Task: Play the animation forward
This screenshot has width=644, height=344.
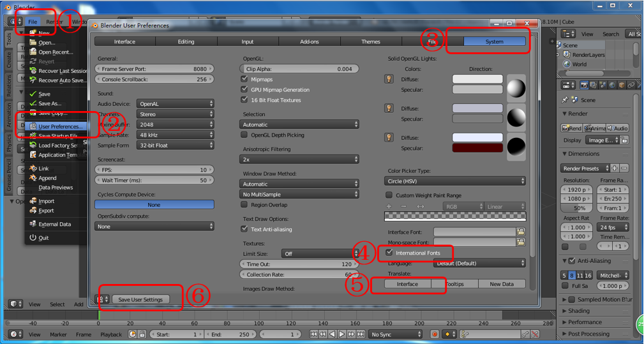Action: (x=341, y=334)
